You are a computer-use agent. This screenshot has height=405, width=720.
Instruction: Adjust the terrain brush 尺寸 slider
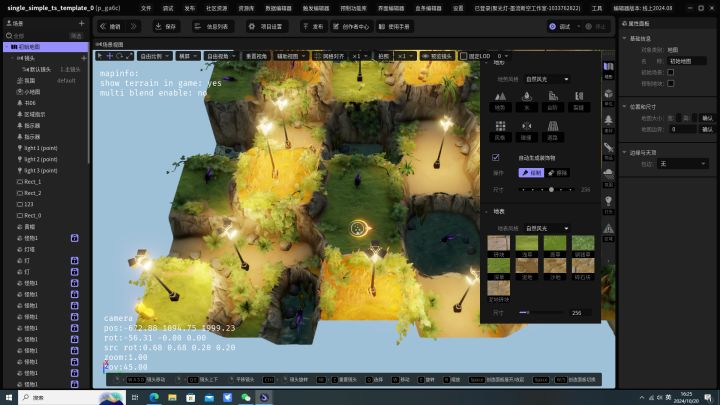[551, 189]
